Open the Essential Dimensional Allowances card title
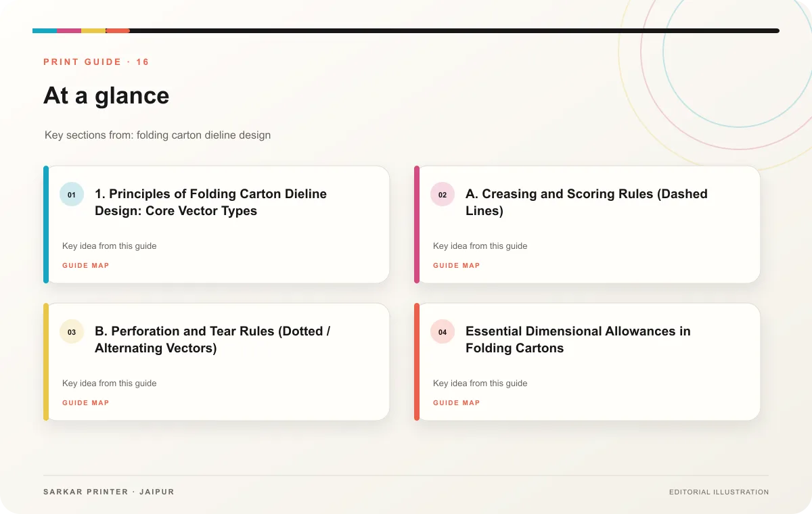This screenshot has height=514, width=812. coord(578,340)
